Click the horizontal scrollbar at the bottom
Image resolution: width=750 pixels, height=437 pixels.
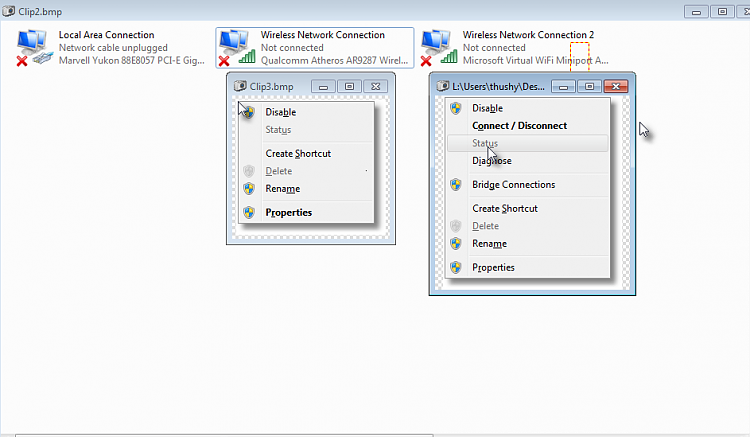[224, 435]
